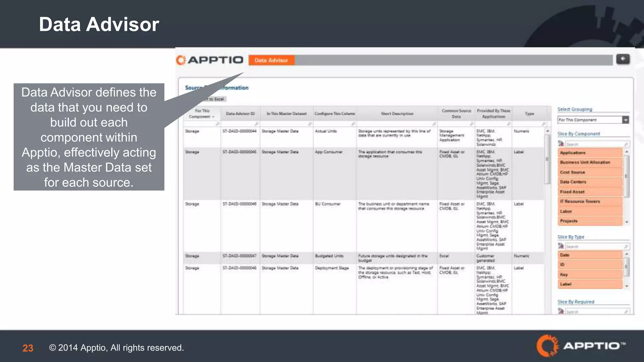This screenshot has height=362, width=644.
Task: Click scroll-down arrow of Slice By Component list
Action: [x=626, y=222]
